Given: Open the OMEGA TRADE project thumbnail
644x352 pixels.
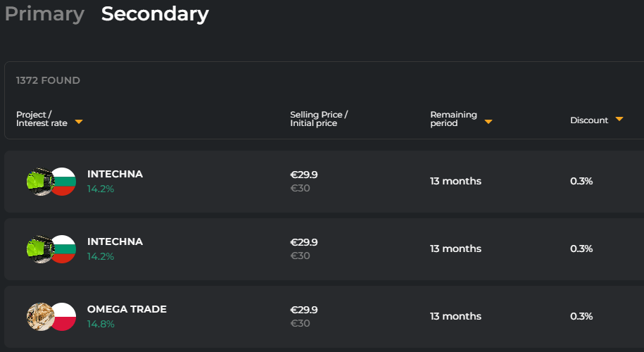Looking at the screenshot, I should point(38,316).
